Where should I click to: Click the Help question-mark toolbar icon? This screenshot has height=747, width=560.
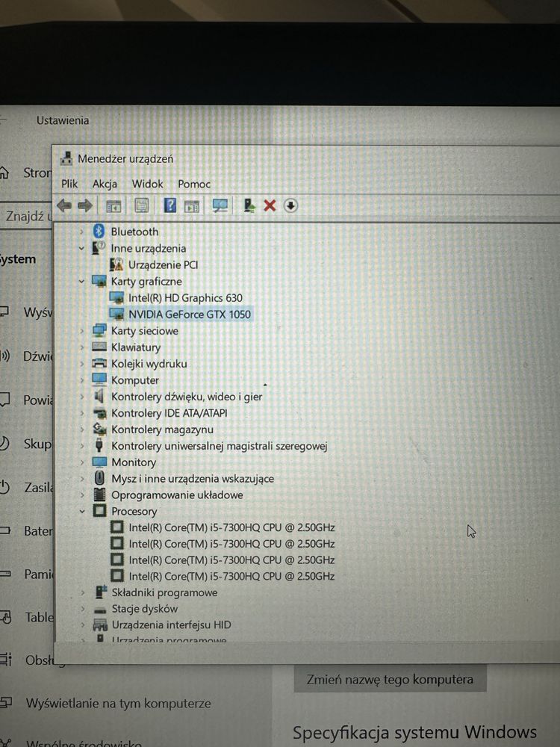point(169,205)
